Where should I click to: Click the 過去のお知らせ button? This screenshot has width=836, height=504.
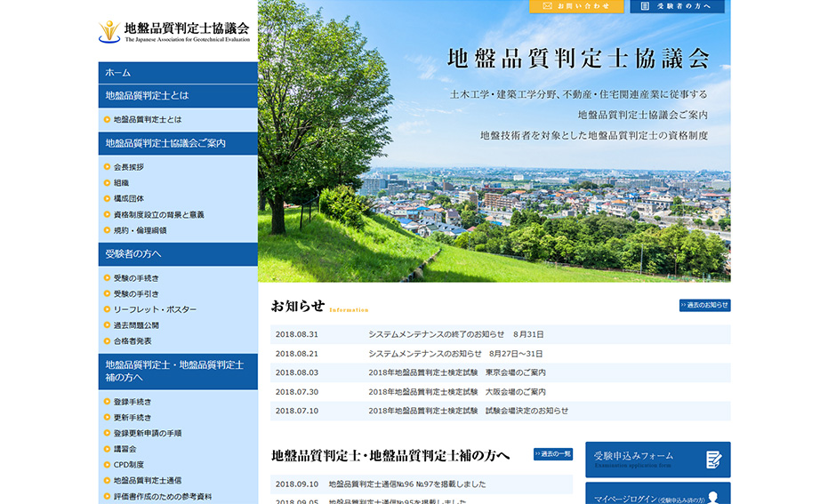pos(705,305)
